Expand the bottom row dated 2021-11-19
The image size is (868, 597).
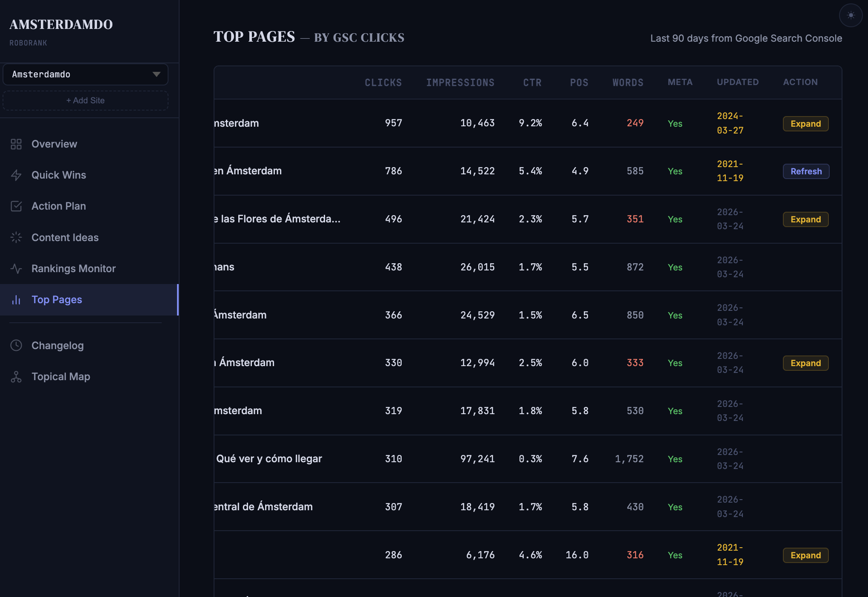[x=805, y=555]
